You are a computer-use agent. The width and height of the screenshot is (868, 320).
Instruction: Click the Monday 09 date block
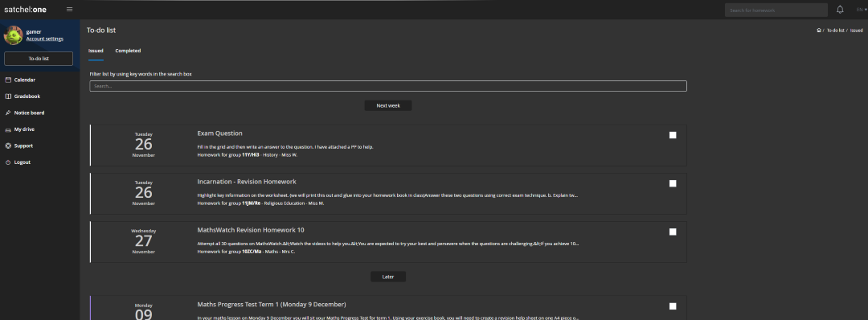click(x=143, y=311)
